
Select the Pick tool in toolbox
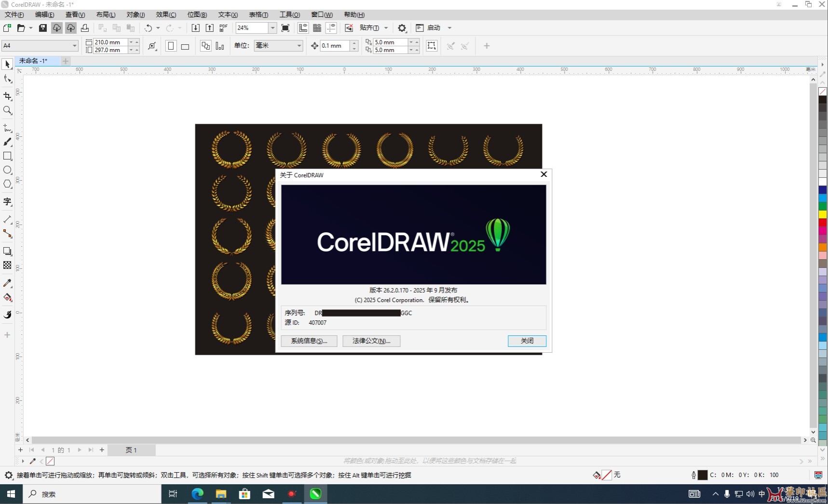[7, 64]
